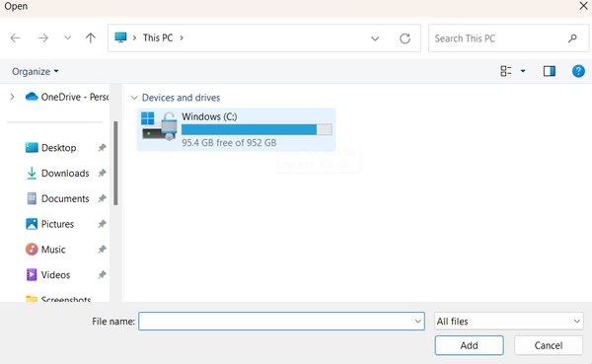The image size is (592, 364).
Task: Click the pin icon beside Pictures
Action: (x=102, y=224)
